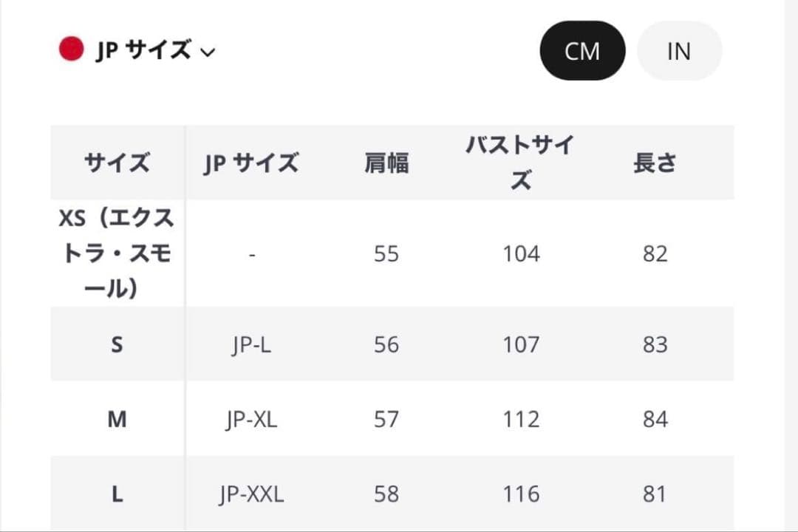The height and width of the screenshot is (532, 798).
Task: Select the JP-XL size cell
Action: [x=252, y=419]
